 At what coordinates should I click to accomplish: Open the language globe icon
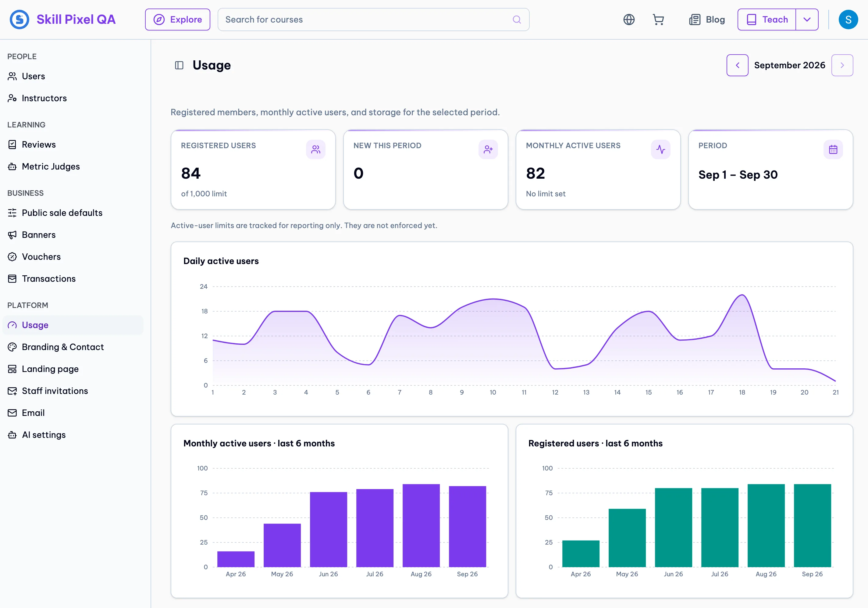coord(629,20)
